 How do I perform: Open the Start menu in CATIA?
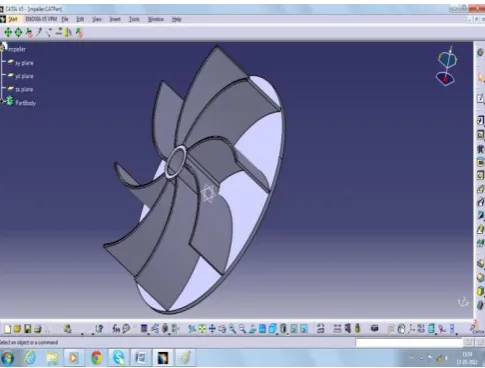click(x=13, y=19)
